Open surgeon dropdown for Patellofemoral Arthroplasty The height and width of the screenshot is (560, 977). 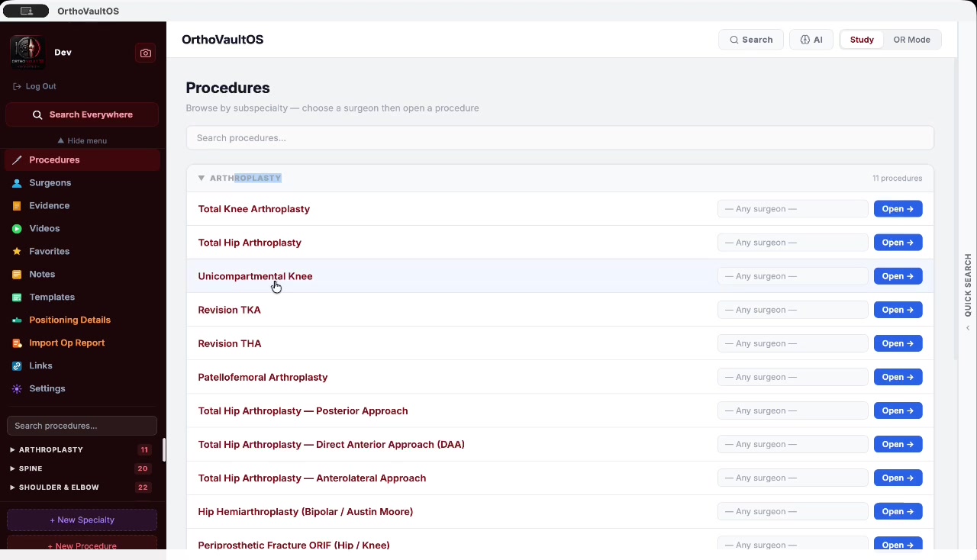[x=792, y=377]
